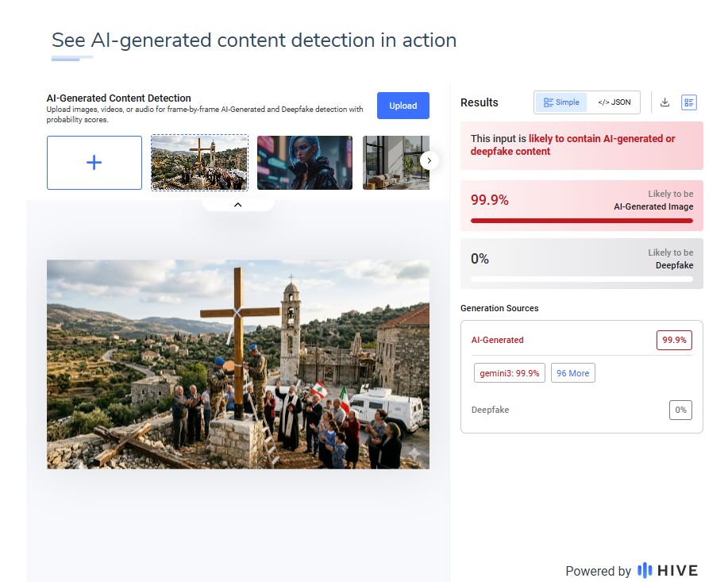The height and width of the screenshot is (582, 728).
Task: Select the village cross sample thumbnail
Action: coord(199,163)
